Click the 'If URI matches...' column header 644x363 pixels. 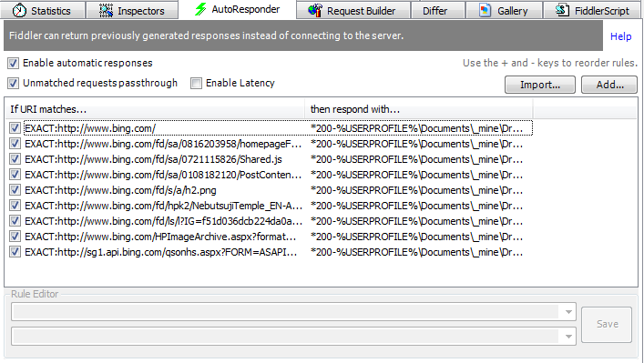click(x=155, y=109)
